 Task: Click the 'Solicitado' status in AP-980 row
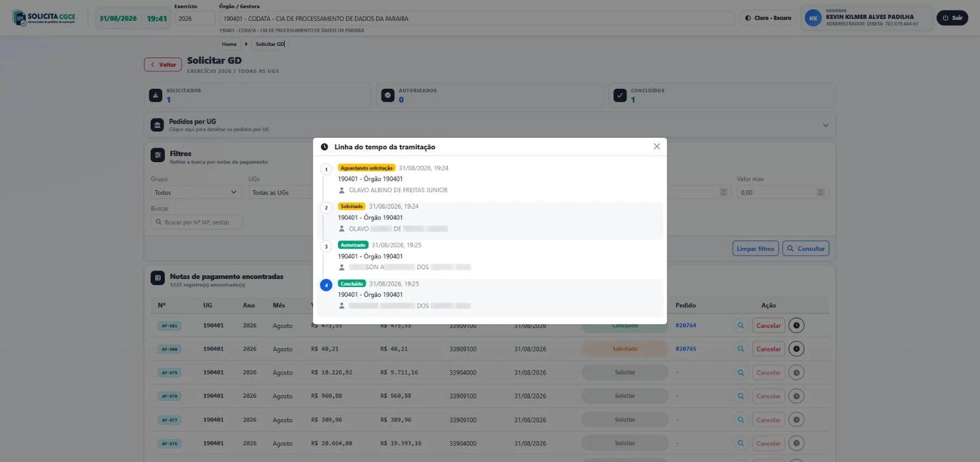coord(624,349)
